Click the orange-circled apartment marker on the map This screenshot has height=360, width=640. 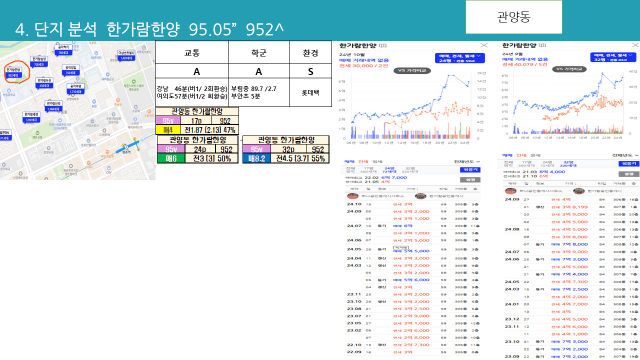click(x=13, y=73)
